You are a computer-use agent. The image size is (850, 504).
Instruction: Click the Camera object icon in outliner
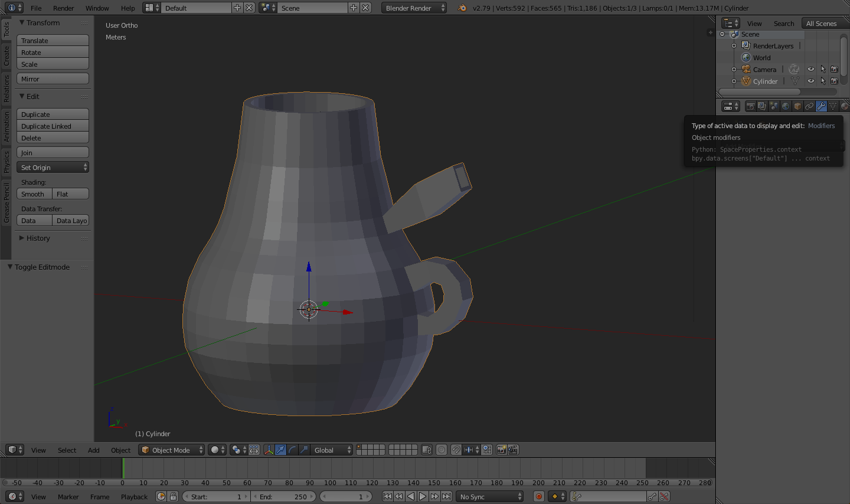(746, 69)
